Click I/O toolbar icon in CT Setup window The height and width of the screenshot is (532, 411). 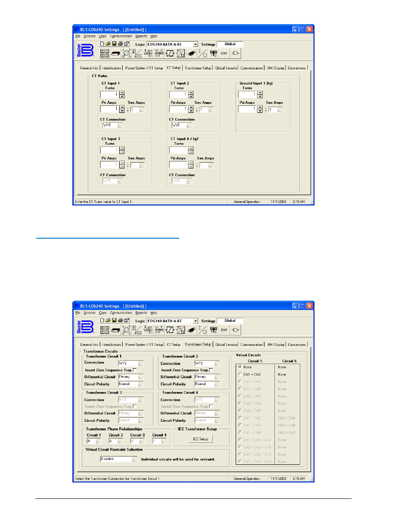[x=202, y=53]
